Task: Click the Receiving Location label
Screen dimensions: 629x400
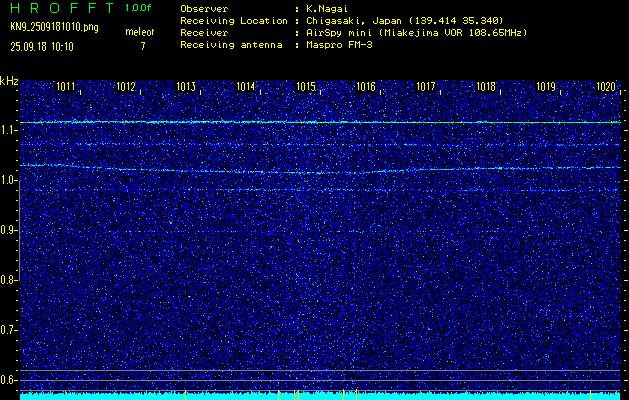Action: tap(234, 21)
